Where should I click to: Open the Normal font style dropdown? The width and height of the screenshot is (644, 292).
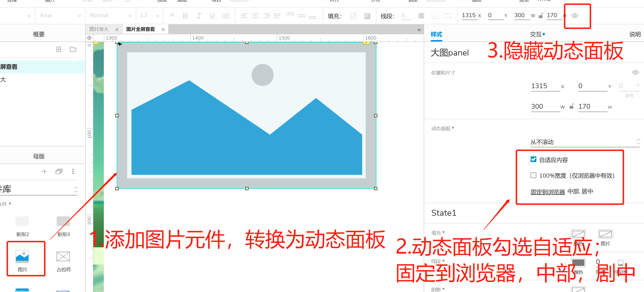click(110, 15)
